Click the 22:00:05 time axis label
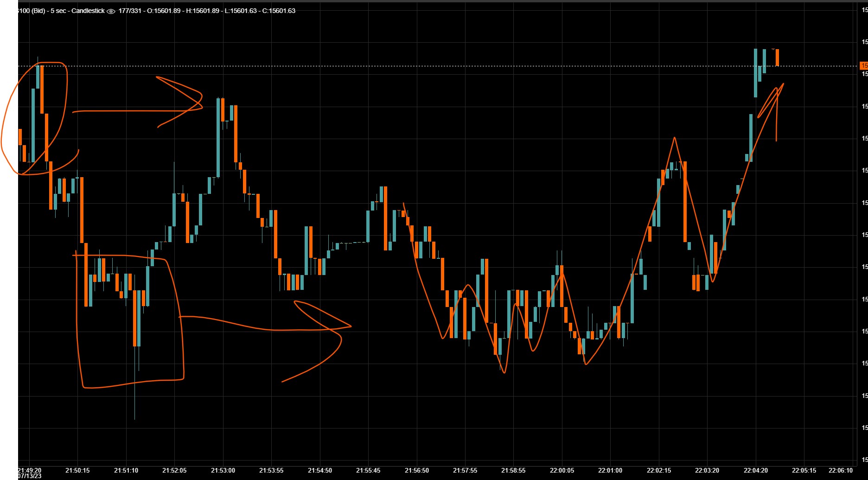The height and width of the screenshot is (480, 868). click(562, 470)
